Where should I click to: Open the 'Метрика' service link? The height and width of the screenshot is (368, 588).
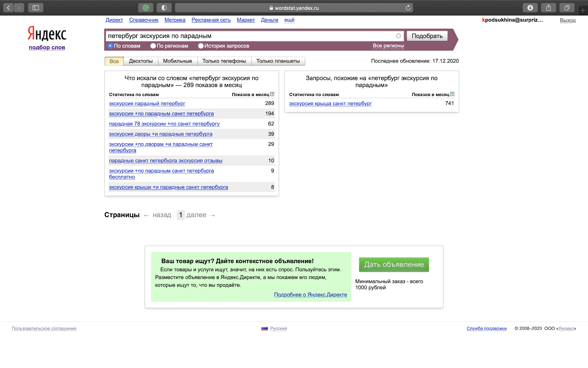(175, 20)
